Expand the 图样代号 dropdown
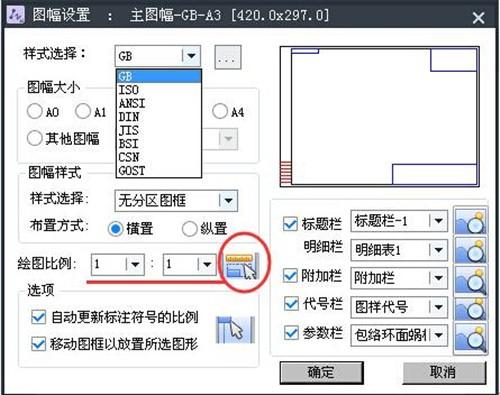 [438, 307]
